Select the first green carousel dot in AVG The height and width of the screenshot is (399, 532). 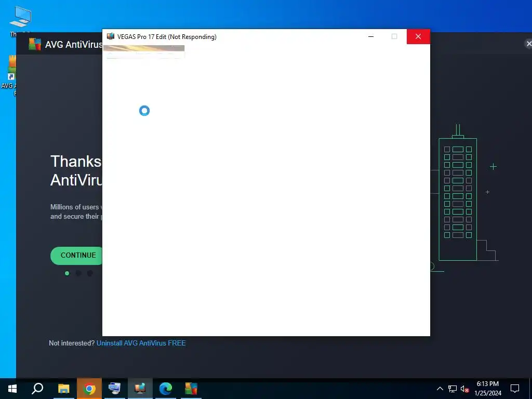coord(67,273)
